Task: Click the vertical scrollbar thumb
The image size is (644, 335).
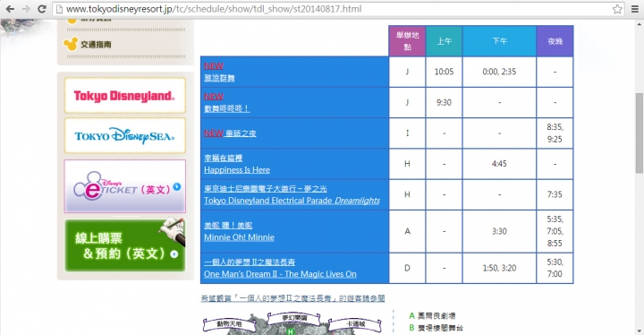Action: pos(640,133)
